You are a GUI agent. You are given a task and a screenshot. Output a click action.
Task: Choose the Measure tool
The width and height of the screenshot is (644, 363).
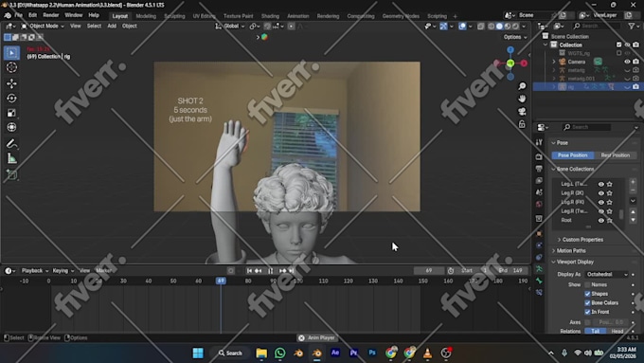coord(11,158)
